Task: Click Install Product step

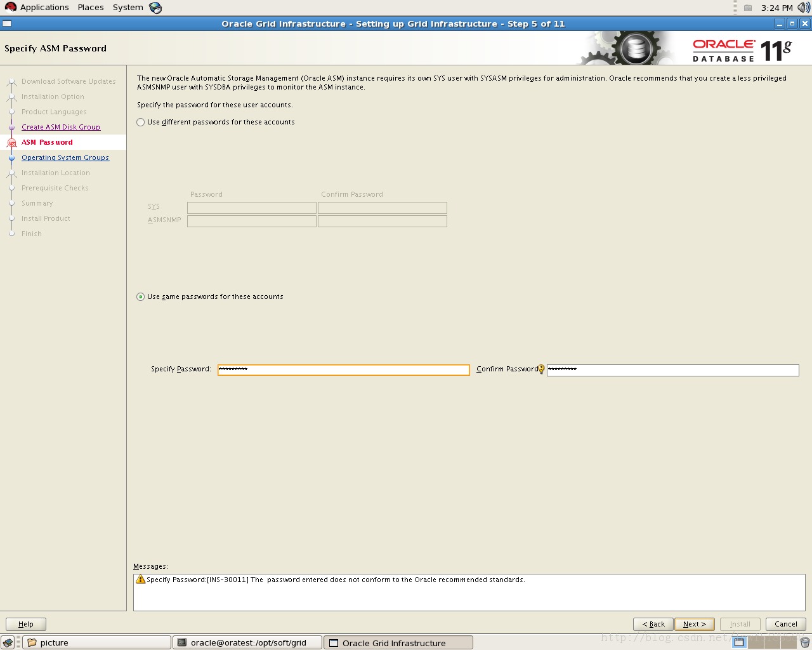Action: [x=46, y=218]
